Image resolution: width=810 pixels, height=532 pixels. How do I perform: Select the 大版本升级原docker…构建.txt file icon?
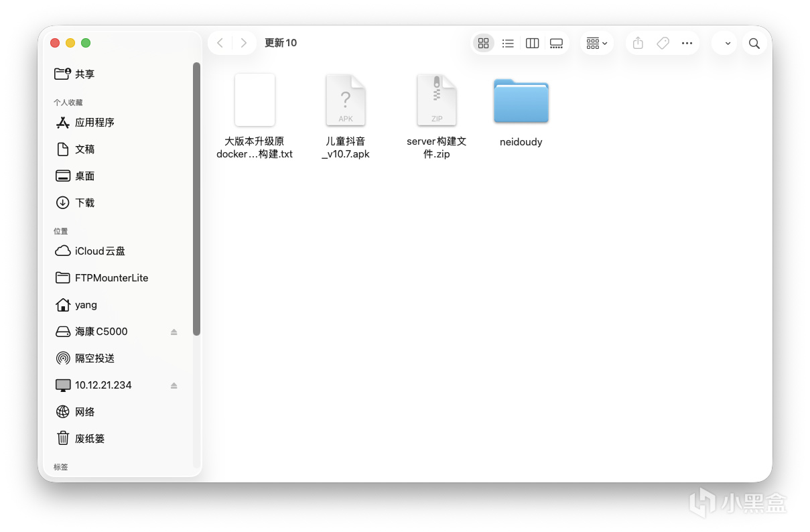click(255, 100)
